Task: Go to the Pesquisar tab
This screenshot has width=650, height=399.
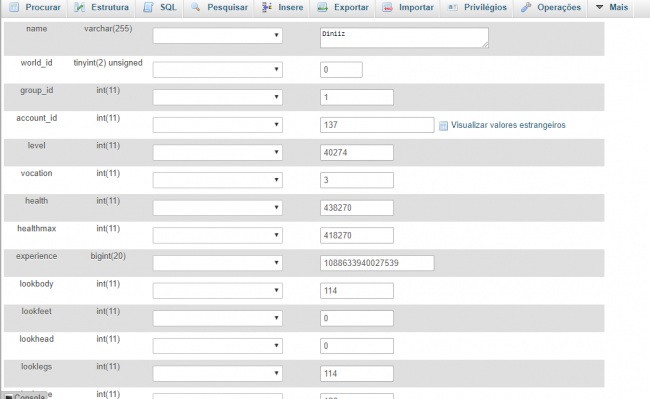Action: point(219,7)
